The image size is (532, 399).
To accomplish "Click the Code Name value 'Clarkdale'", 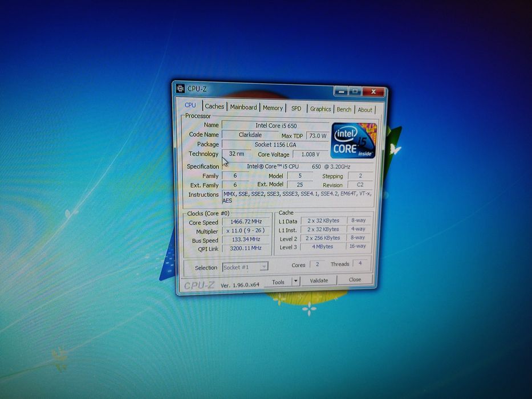I will [250, 135].
